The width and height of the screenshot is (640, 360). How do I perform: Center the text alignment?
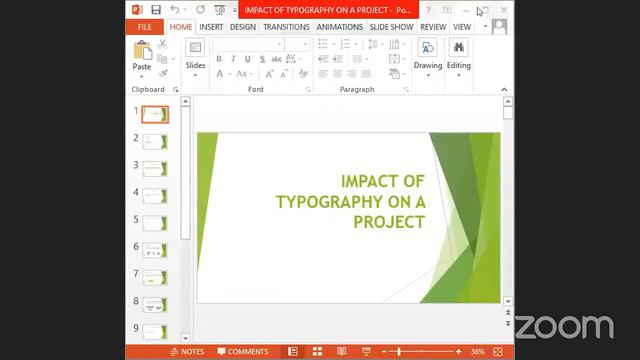337,74
